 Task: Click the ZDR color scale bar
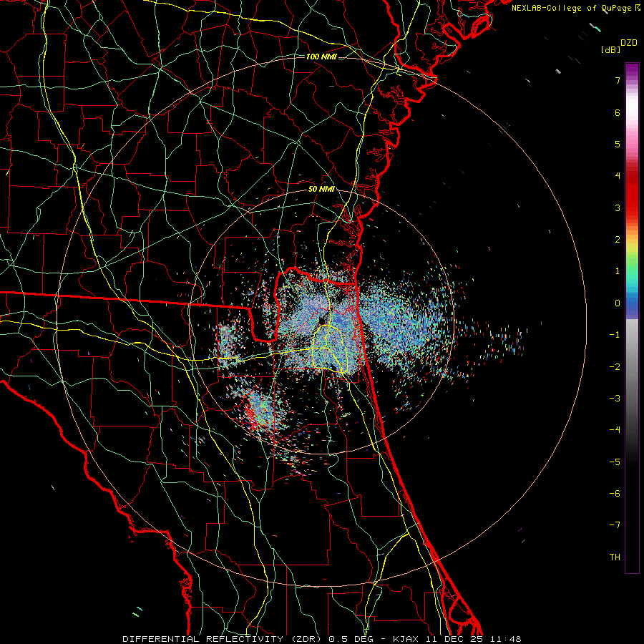[632, 318]
